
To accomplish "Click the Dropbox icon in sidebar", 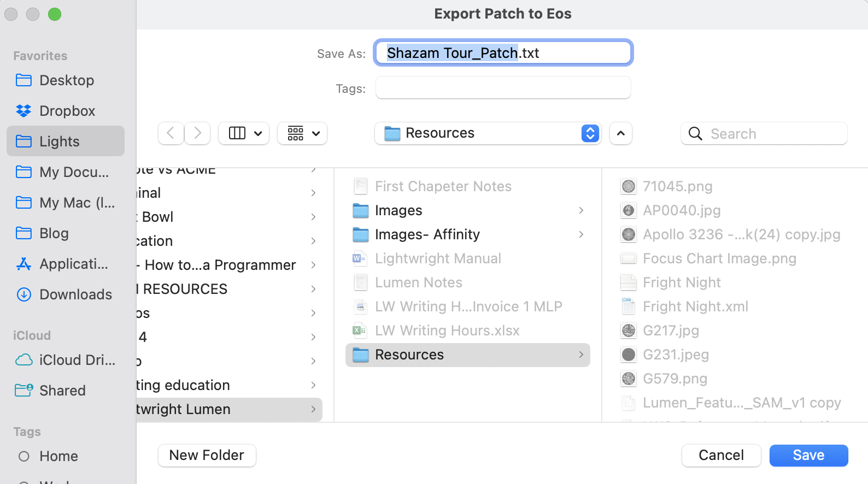I will tap(24, 111).
